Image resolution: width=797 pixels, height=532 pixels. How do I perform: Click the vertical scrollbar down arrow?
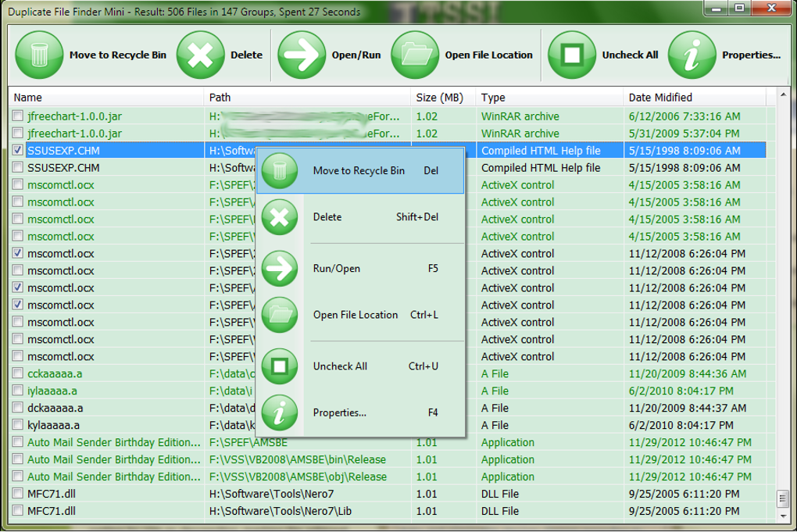782,515
